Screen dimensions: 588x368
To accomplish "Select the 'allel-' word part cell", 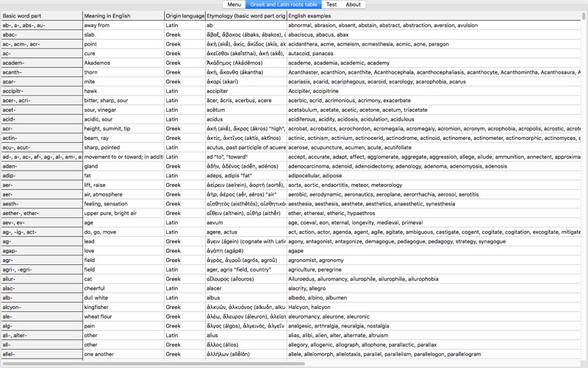I will [41, 354].
